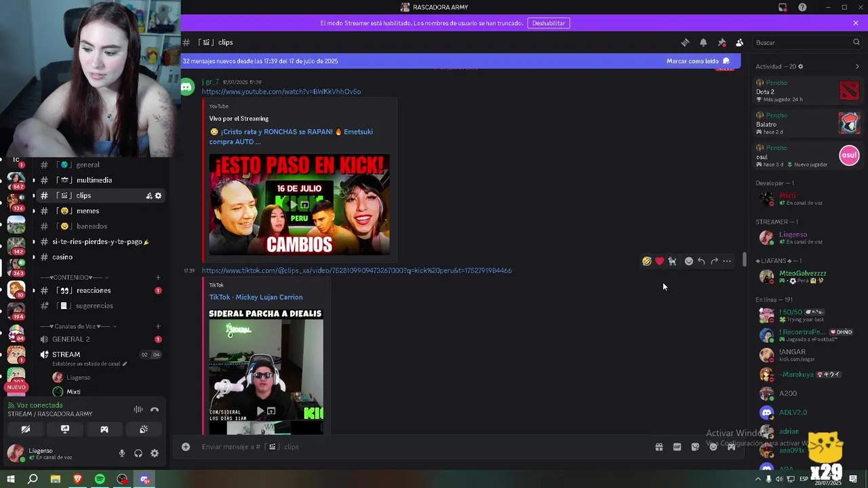
Task: Reply to the hovered message
Action: pyautogui.click(x=701, y=261)
